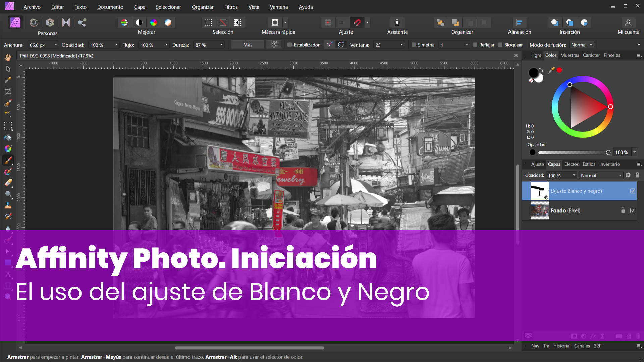Close the Phil_DSC_0098 document tab
This screenshot has height=362, width=644.
516,56
